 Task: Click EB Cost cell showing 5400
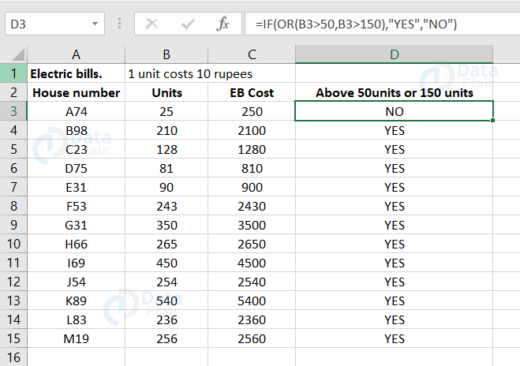point(252,301)
